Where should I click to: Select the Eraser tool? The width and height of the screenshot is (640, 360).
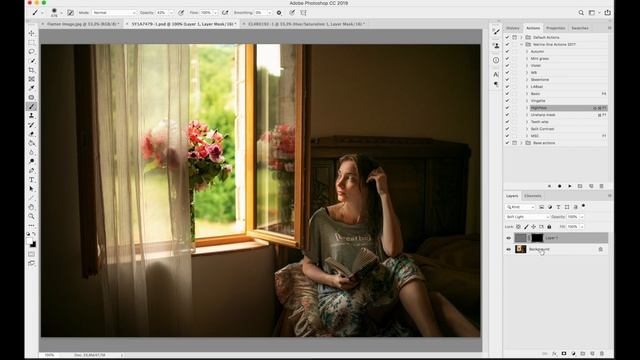click(31, 134)
